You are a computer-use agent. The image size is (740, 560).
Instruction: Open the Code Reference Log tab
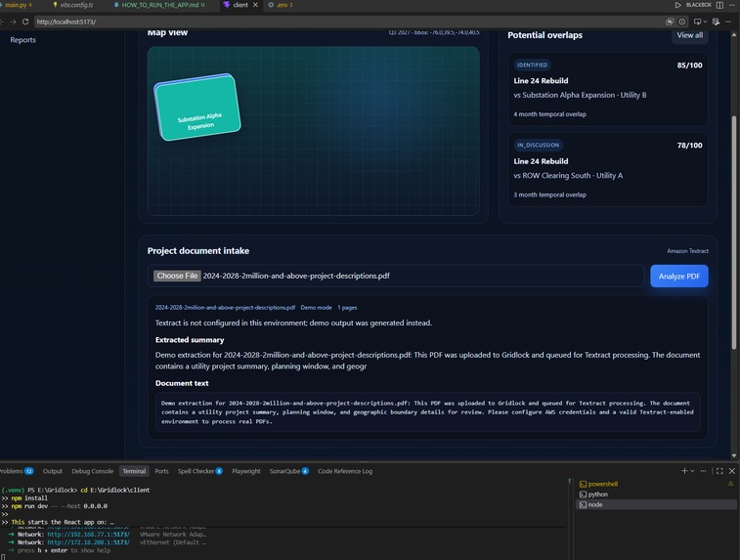(344, 471)
